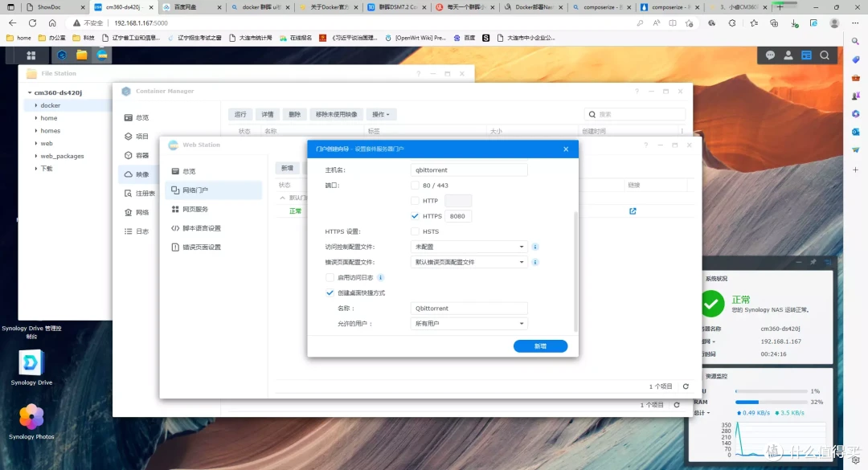868x470 pixels.
Task: Open DSM user options person icon
Action: (x=788, y=55)
